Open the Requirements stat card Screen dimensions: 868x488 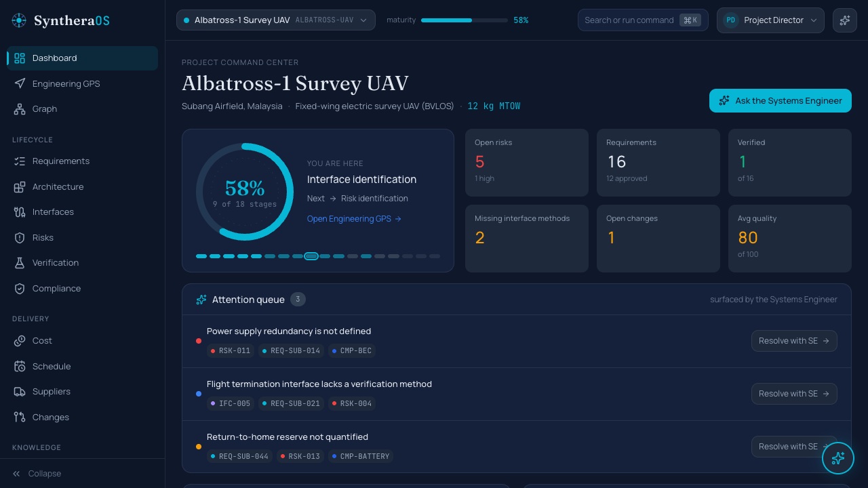click(x=658, y=163)
